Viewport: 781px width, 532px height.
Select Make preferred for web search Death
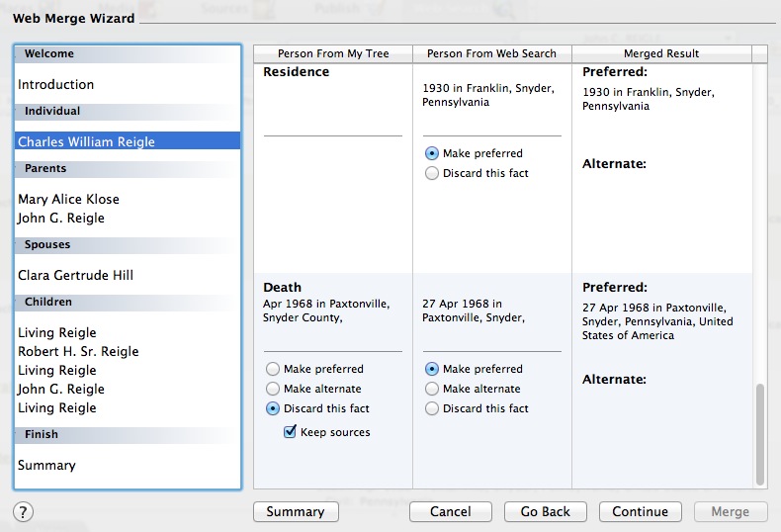[432, 369]
